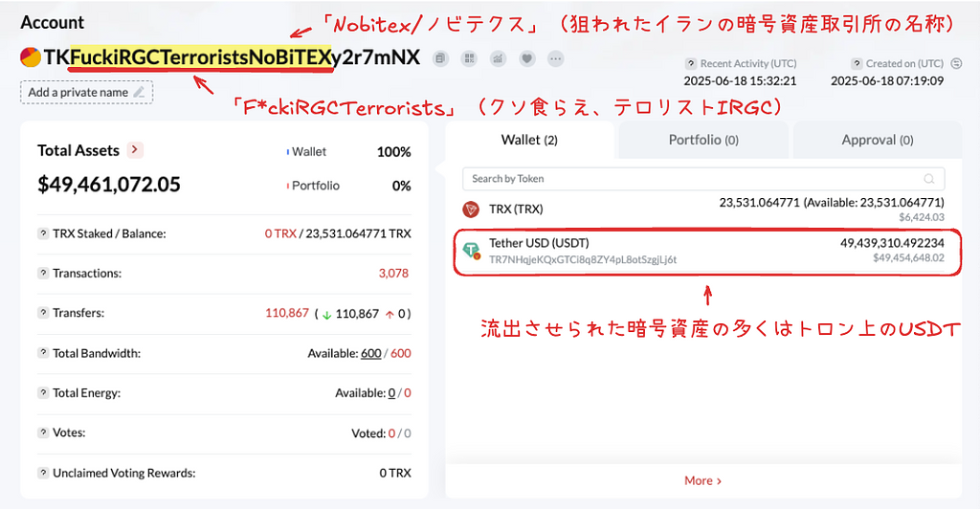The height and width of the screenshot is (509, 980).
Task: Open the three-dots more options icon
Action: point(555,58)
